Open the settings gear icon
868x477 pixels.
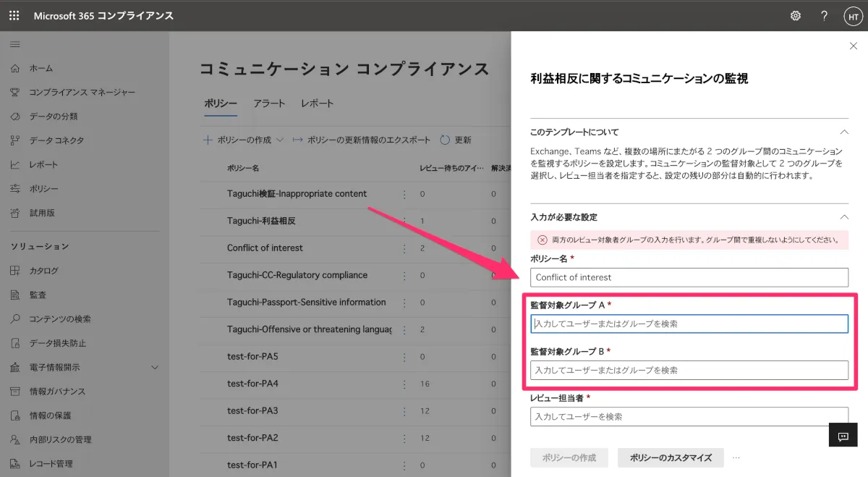(x=796, y=15)
